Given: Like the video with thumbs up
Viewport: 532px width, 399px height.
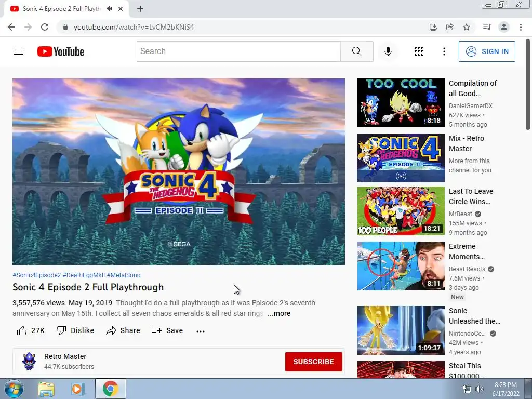Looking at the screenshot, I should pyautogui.click(x=31, y=330).
